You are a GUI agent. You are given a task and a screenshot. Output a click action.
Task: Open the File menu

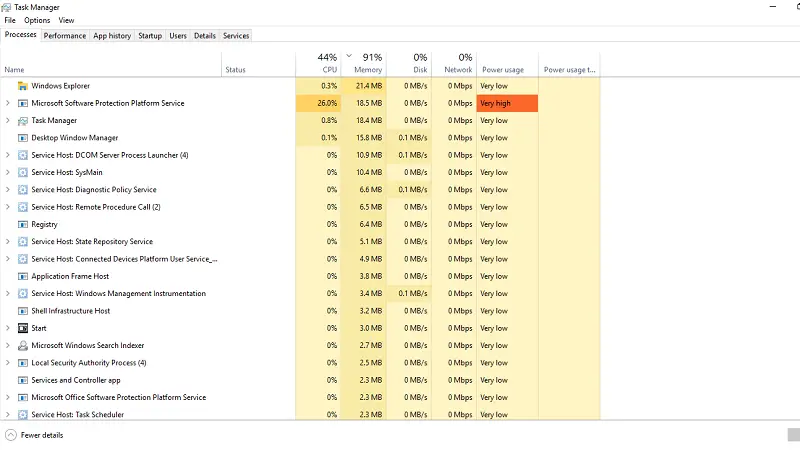(10, 20)
